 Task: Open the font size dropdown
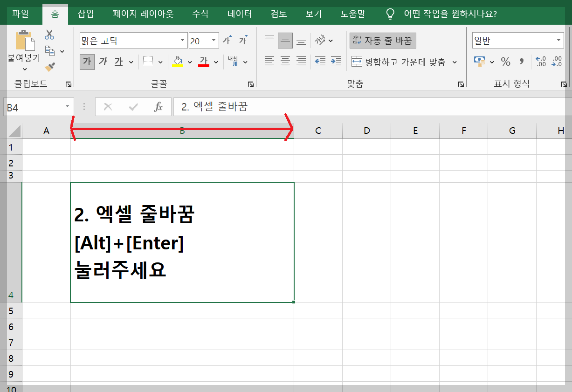[x=214, y=41]
